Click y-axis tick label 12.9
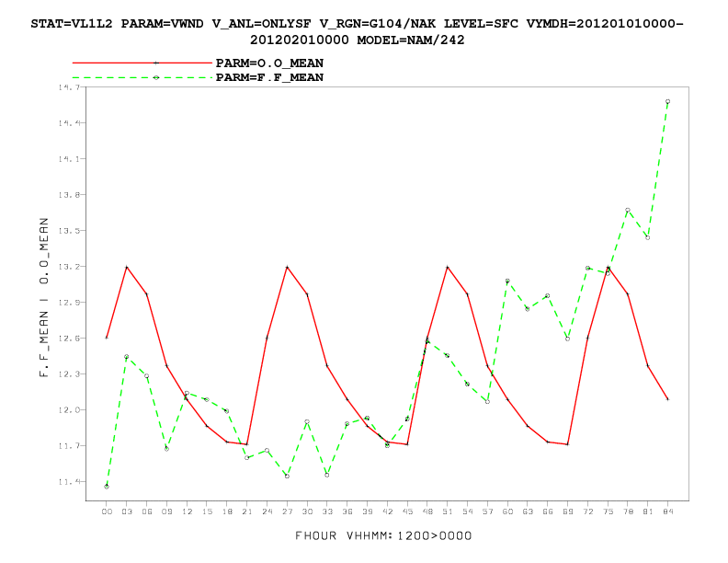 69,303
